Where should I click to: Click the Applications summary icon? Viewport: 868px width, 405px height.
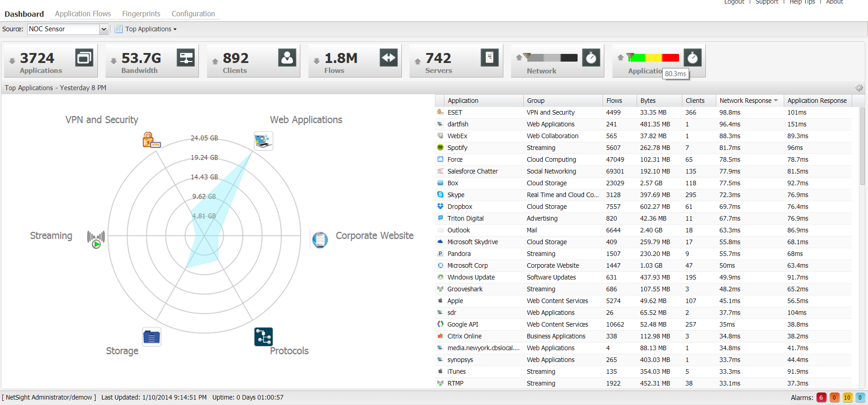[x=84, y=58]
